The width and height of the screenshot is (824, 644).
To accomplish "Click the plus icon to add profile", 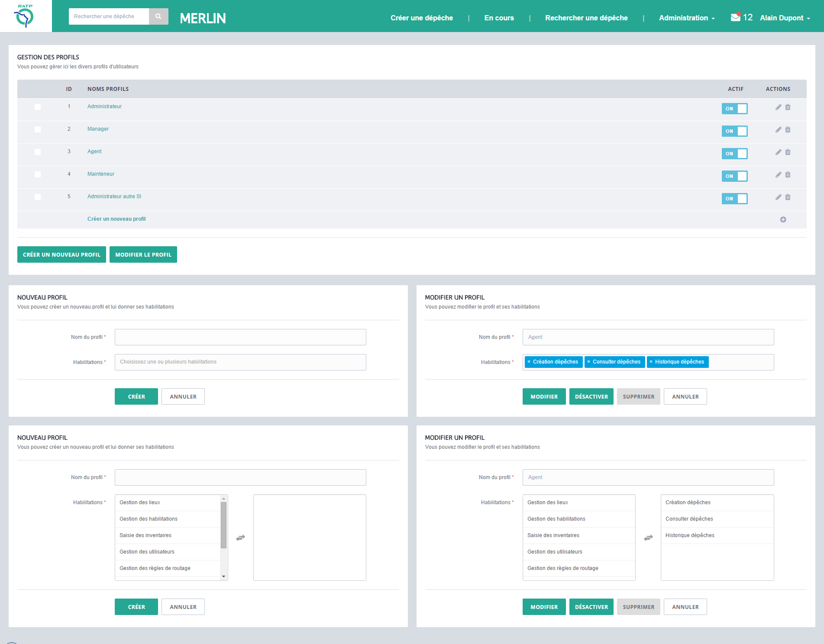I will 783,219.
